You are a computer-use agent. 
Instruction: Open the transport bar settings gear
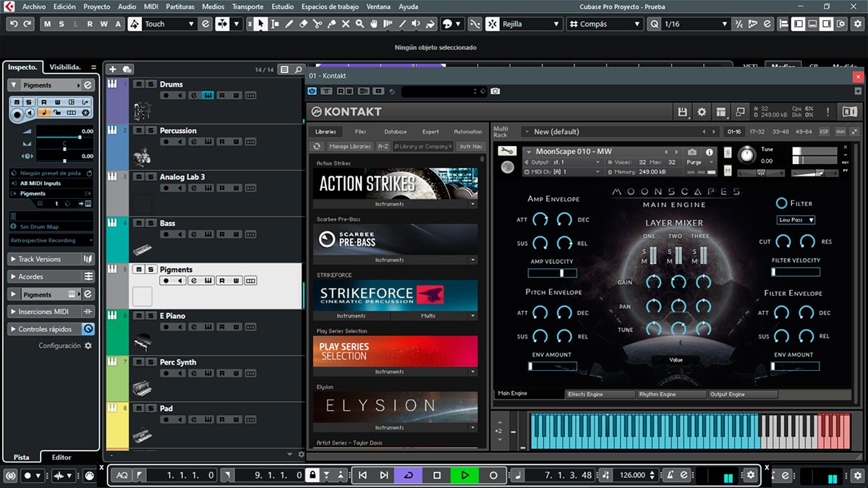[x=751, y=475]
